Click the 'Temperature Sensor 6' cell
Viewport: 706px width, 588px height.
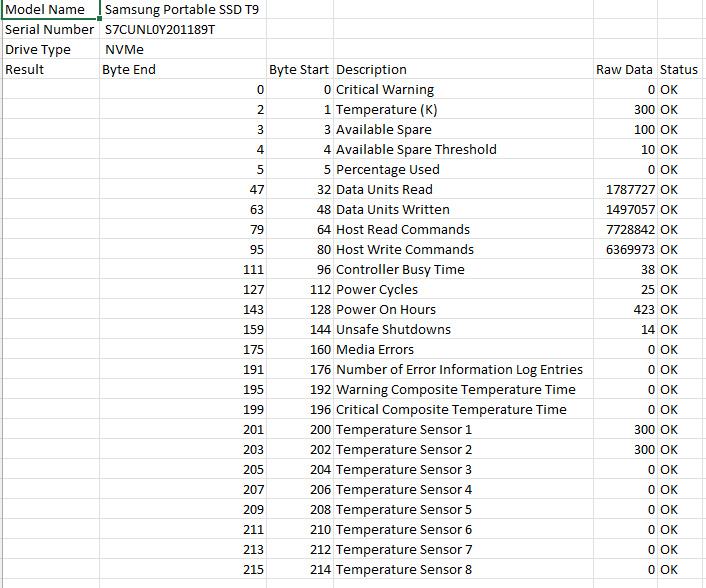click(x=463, y=529)
